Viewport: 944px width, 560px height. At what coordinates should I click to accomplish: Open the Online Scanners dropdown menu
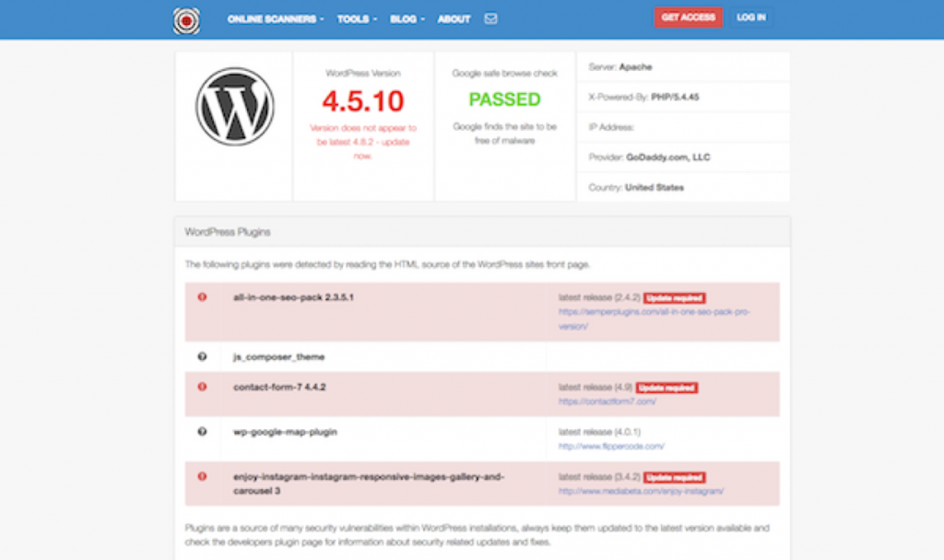point(275,19)
